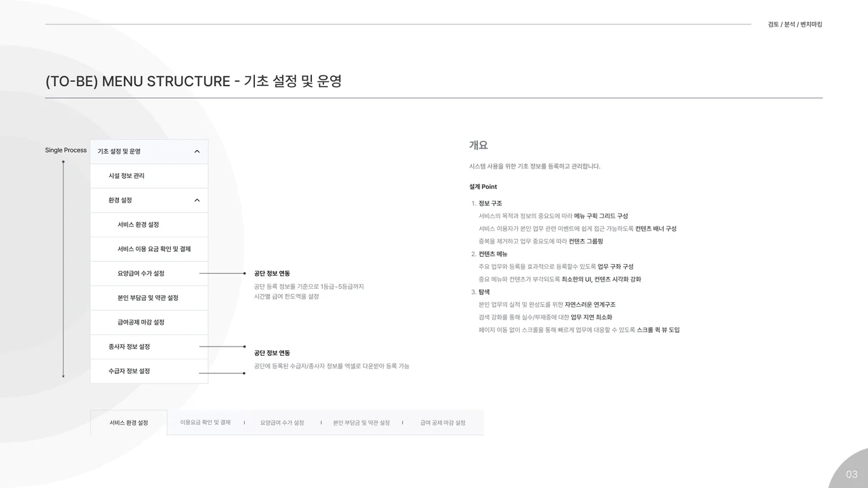The height and width of the screenshot is (488, 868).
Task: Open 수급자 정보 설정 menu item
Action: click(149, 371)
